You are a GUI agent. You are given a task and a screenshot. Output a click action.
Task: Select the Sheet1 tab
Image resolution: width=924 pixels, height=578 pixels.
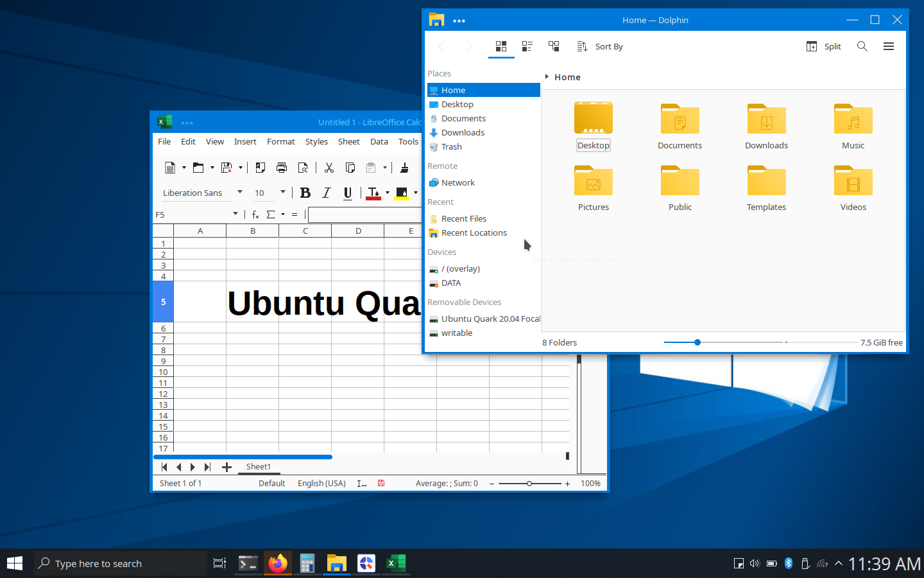click(x=258, y=467)
